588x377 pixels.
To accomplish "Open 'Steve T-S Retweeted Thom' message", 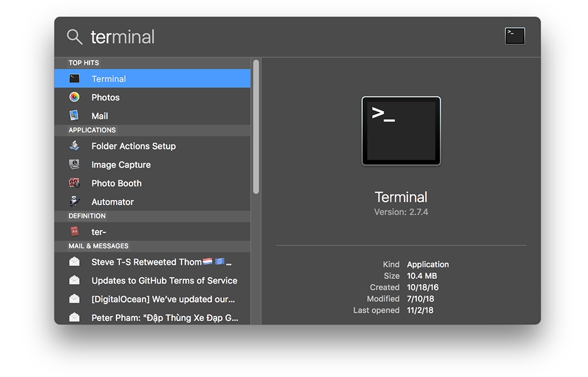I will tap(152, 262).
